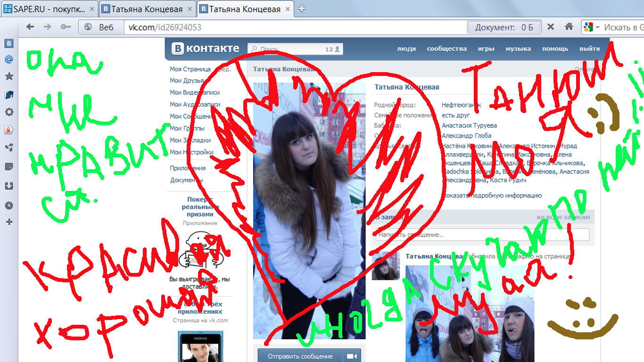Click the wall message input Написать сообщение
This screenshot has height=362, width=644.
pyautogui.click(x=482, y=235)
